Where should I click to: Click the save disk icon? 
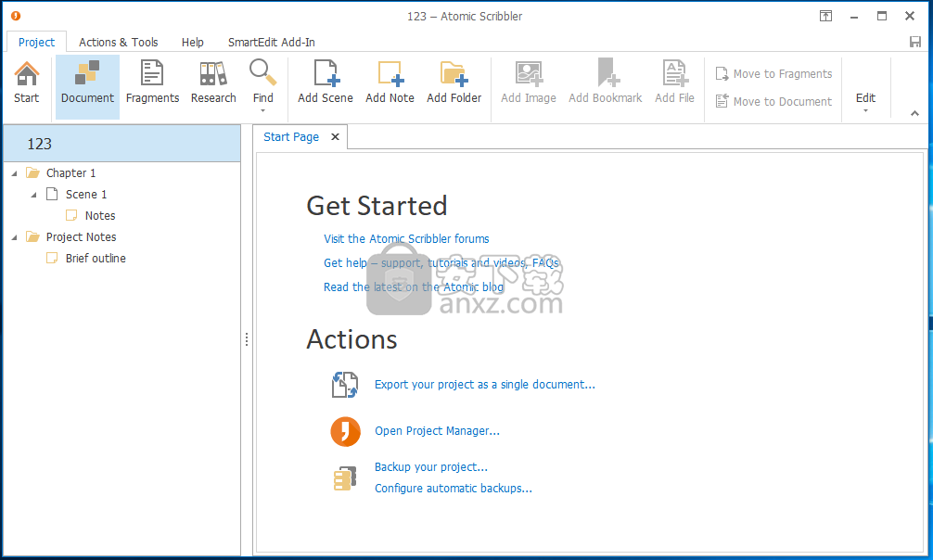pos(915,42)
